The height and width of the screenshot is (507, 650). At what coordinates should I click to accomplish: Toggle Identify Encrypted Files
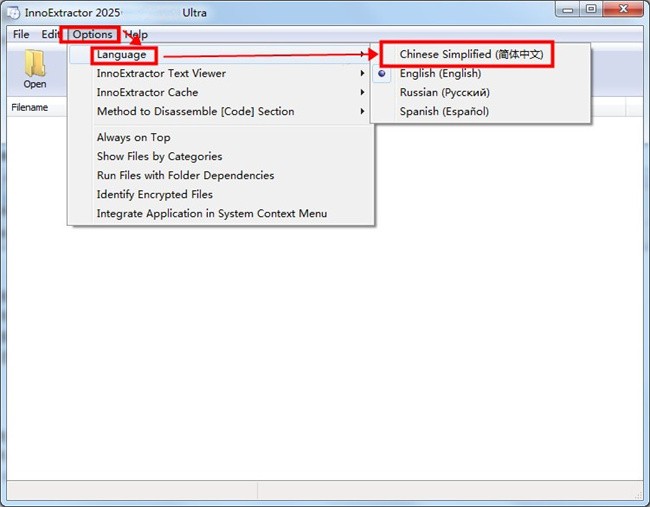pos(220,194)
